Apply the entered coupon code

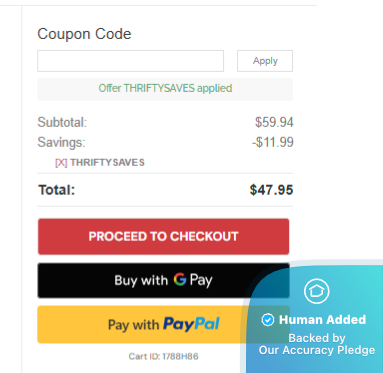click(x=265, y=61)
